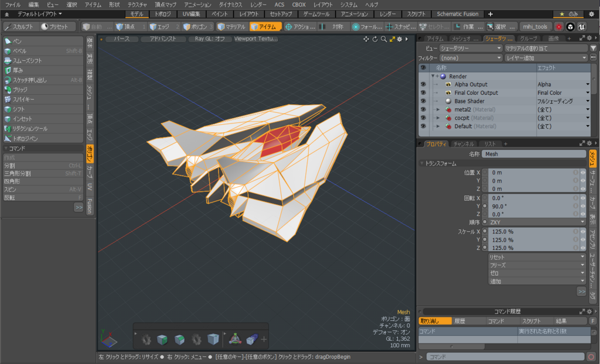Expand the Default material tree item
This screenshot has height=364, width=600.
438,126
